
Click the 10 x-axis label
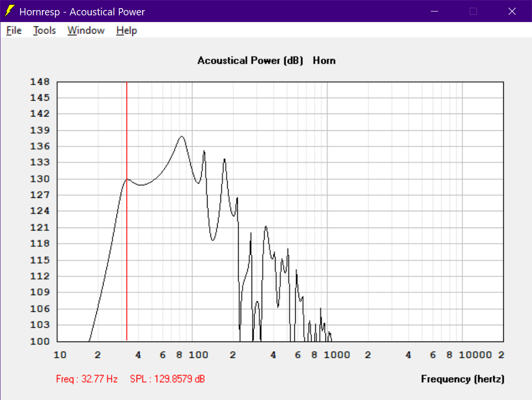[x=60, y=355]
